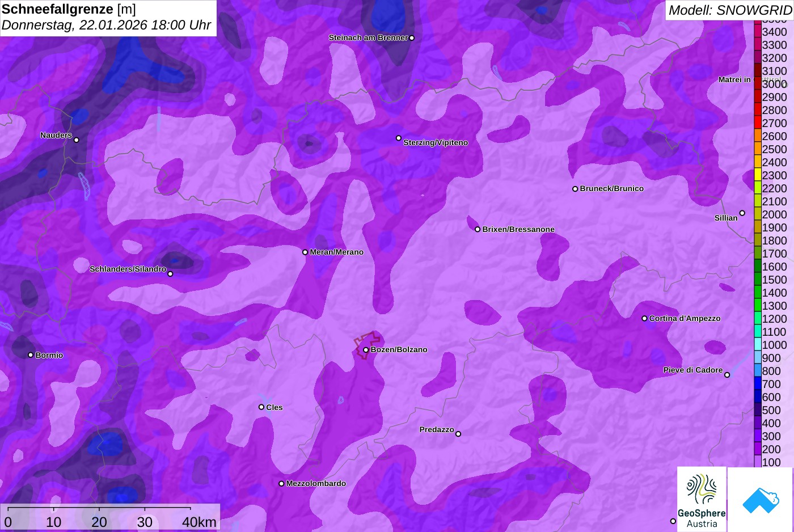Click the Pieve di Cadore marker dot
Image resolution: width=794 pixels, height=532 pixels.
727,375
